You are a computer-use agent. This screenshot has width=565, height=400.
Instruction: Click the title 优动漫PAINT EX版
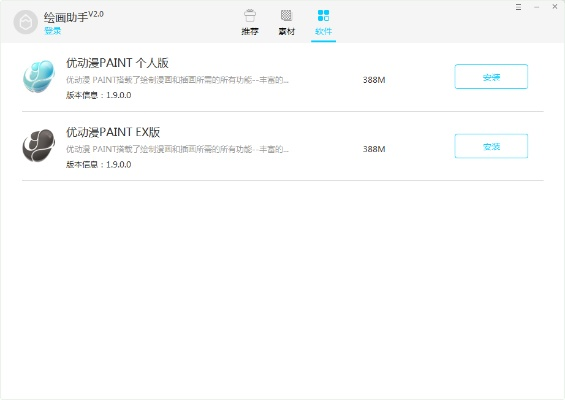coord(113,132)
